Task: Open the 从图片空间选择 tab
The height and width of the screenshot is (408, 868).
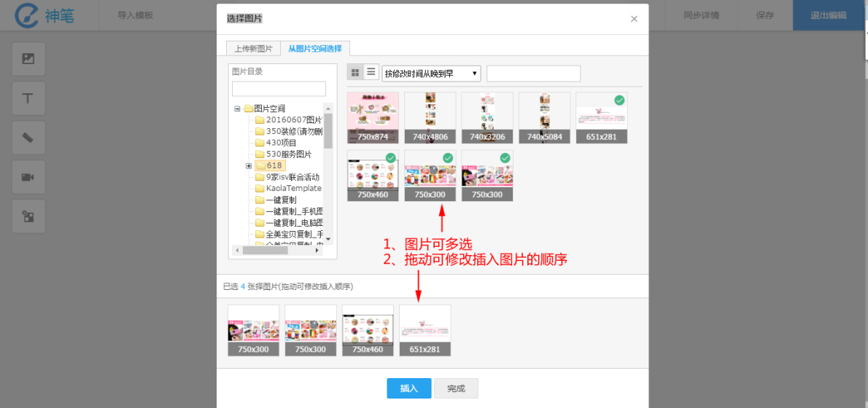Action: click(x=315, y=49)
